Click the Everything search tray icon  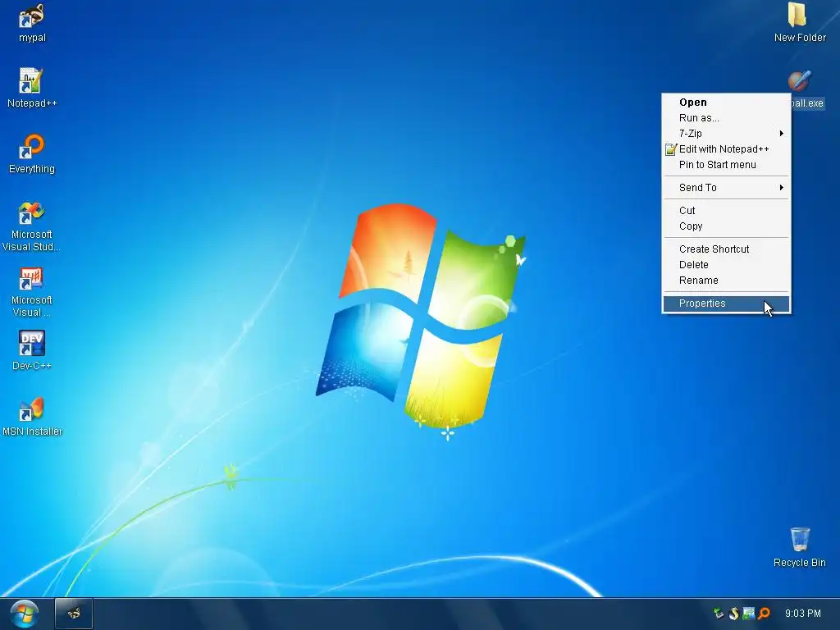coord(764,614)
